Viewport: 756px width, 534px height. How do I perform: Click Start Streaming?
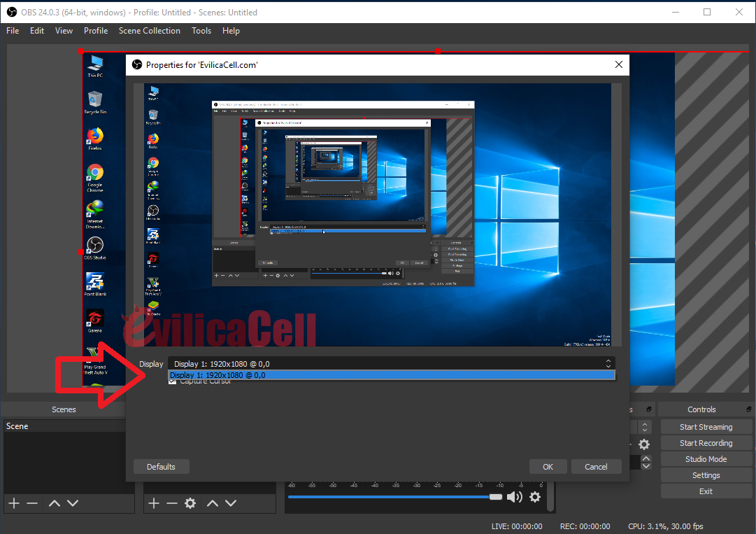click(706, 427)
